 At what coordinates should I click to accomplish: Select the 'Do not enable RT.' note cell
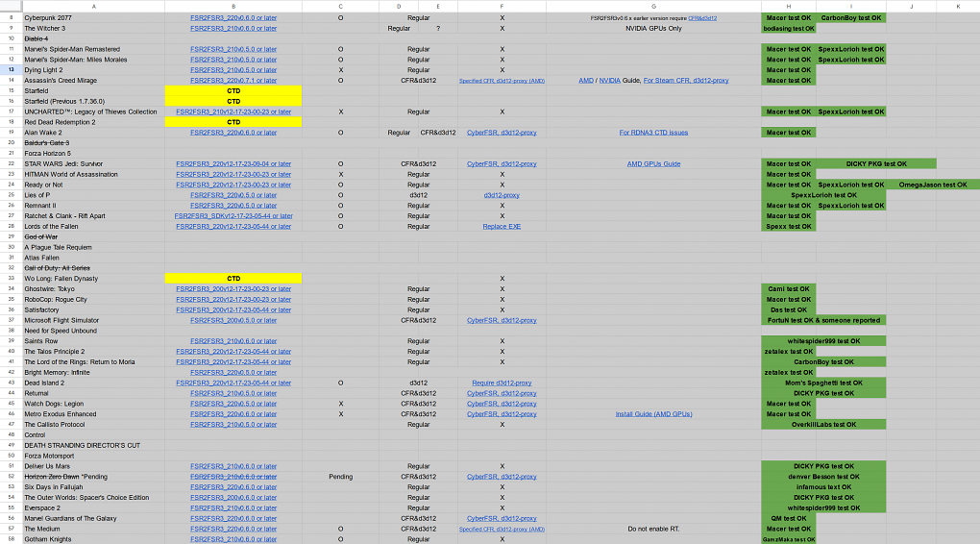[x=653, y=529]
